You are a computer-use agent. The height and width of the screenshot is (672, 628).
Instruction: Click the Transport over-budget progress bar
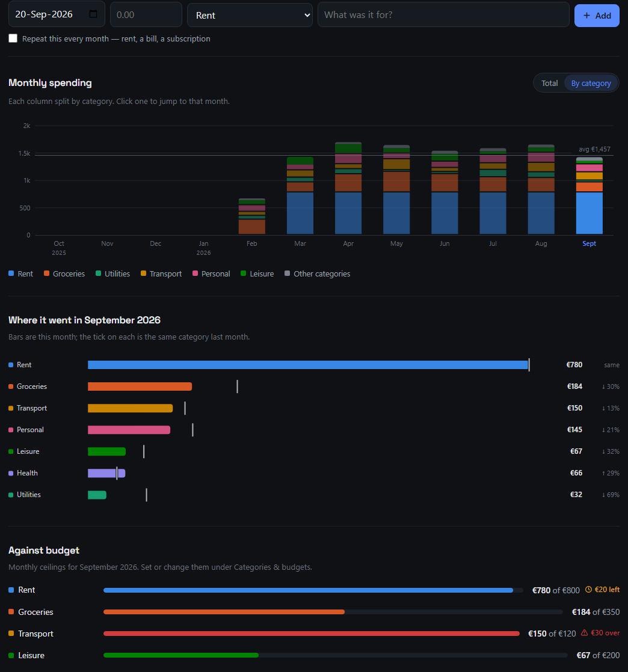pos(312,634)
